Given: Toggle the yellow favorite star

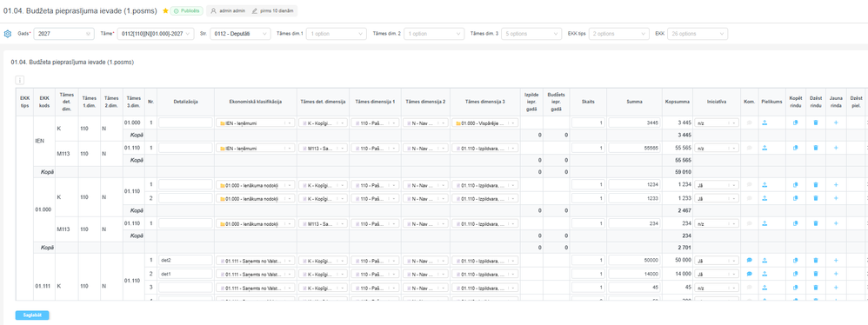Looking at the screenshot, I should 165,10.
